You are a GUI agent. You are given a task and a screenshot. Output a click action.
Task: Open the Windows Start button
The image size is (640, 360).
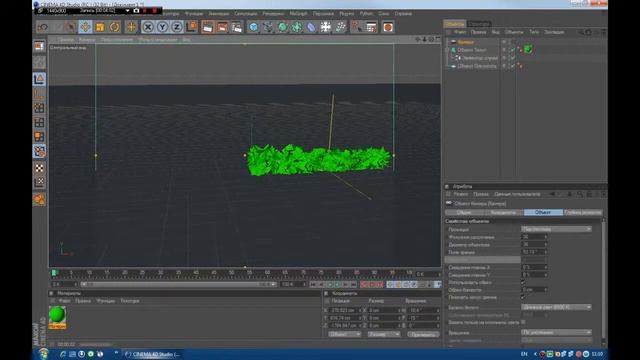point(44,354)
